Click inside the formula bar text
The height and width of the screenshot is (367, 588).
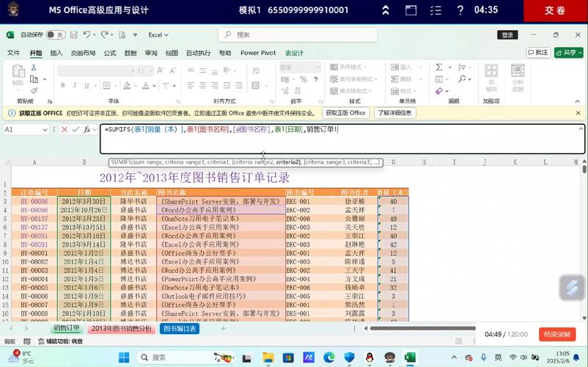point(342,139)
